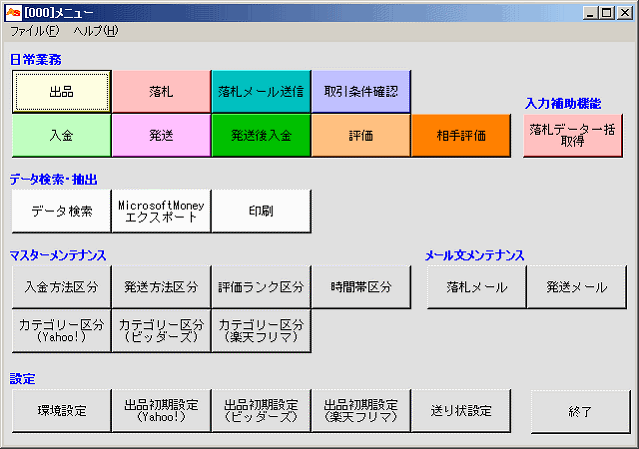Maximize the [000]メニュー window
The image size is (639, 449).
606,13
